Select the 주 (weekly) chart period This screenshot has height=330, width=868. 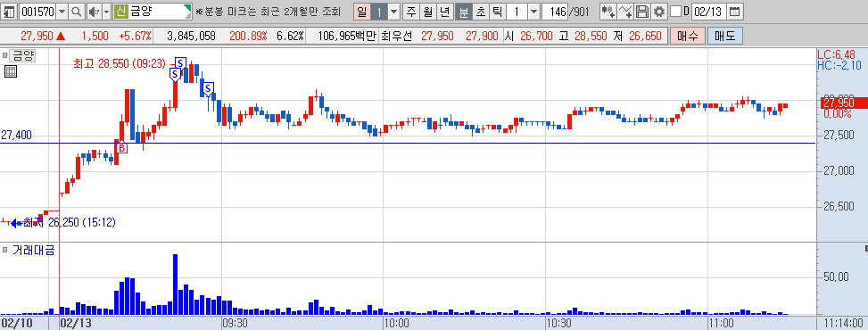click(x=410, y=11)
